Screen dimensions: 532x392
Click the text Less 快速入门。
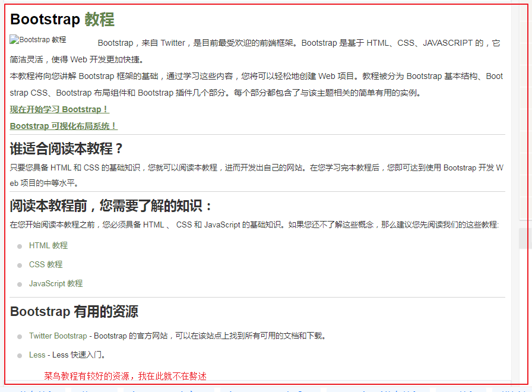(x=80, y=355)
